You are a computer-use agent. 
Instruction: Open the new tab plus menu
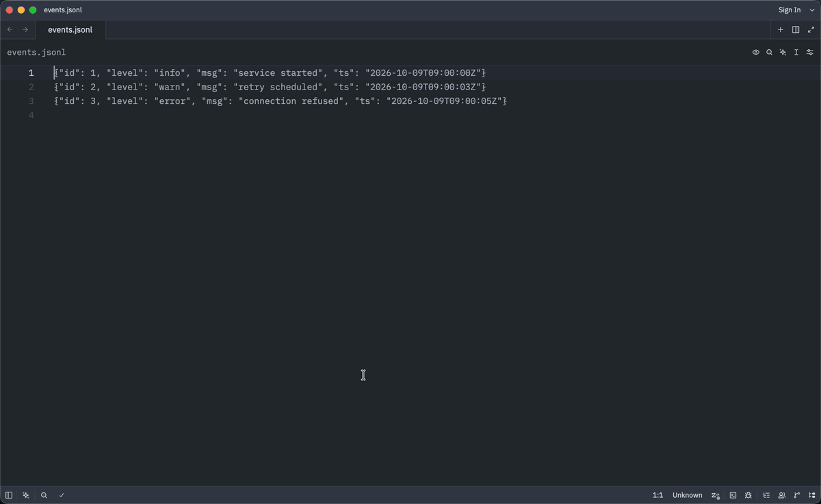780,29
